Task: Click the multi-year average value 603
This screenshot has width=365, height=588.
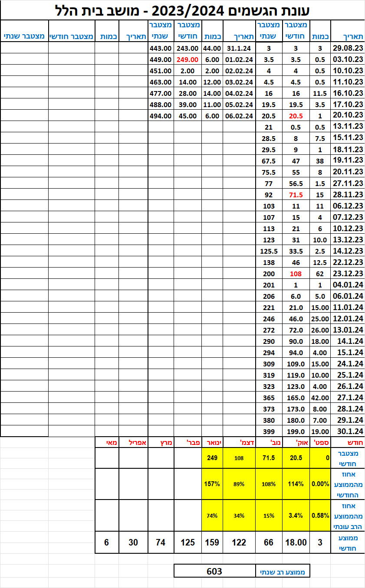Action: [x=214, y=571]
